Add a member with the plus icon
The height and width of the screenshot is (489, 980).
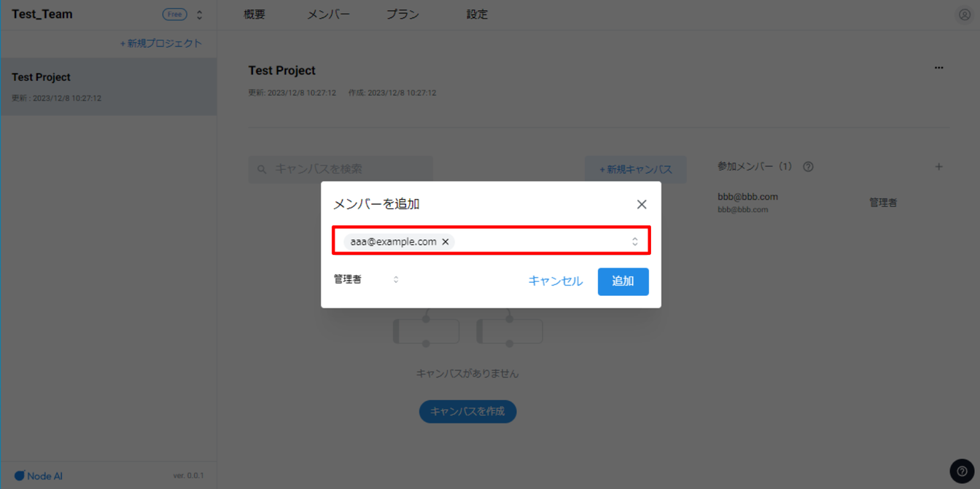point(939,167)
